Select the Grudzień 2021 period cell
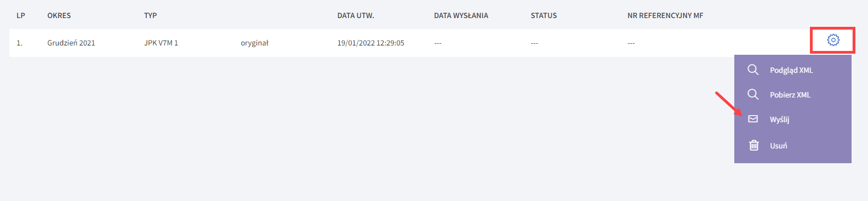This screenshot has height=201, width=868. pyautogui.click(x=71, y=43)
